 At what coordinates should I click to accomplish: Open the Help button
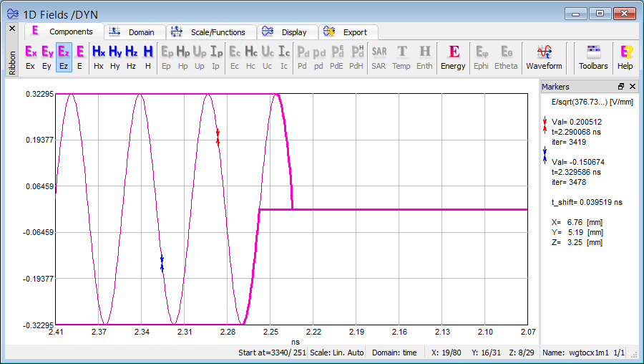[x=625, y=57]
